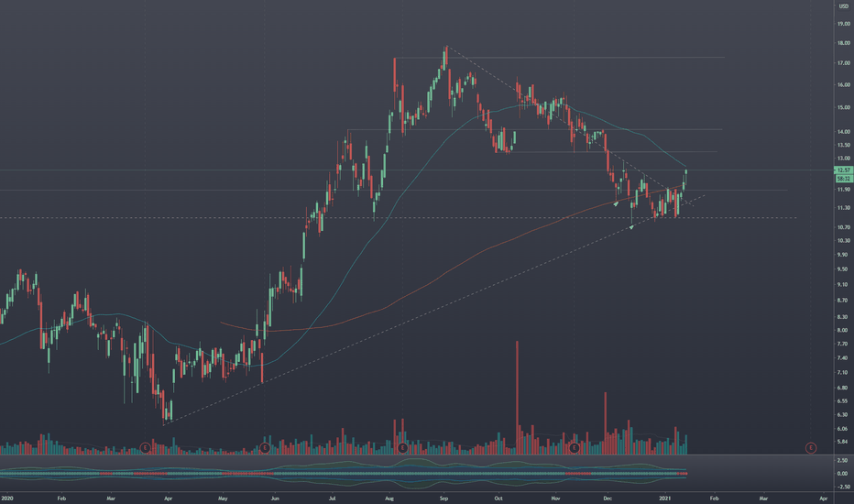Screen dimensions: 854x504
Task: Click the Aug label on time axis
Action: point(389,499)
